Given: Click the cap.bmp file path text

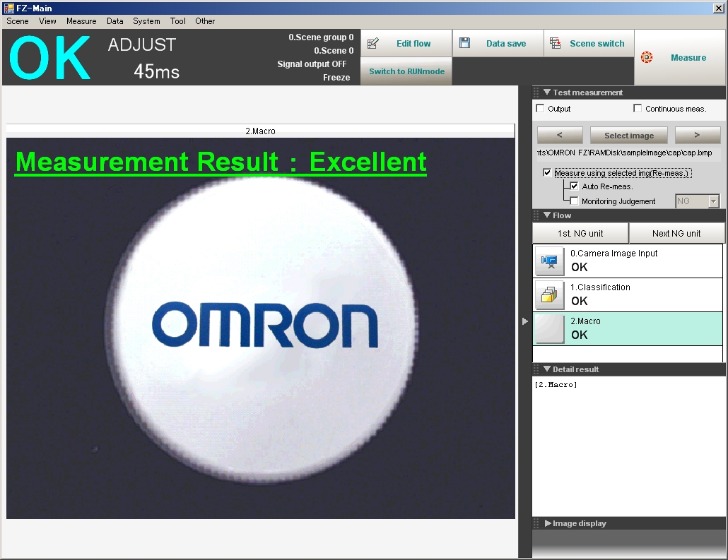Looking at the screenshot, I should [625, 153].
